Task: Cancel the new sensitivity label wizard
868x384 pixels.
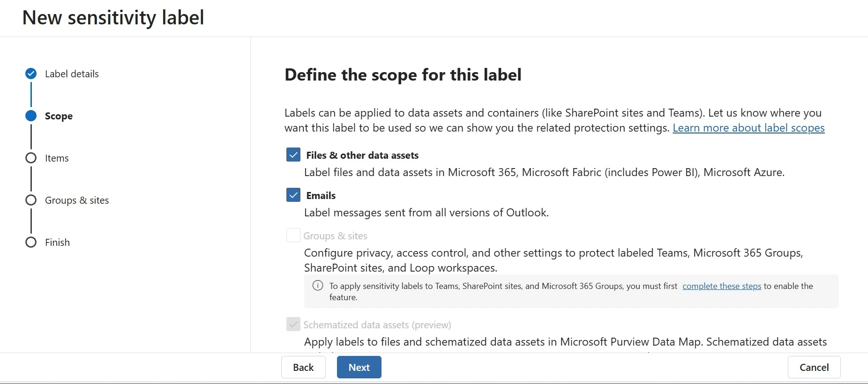Action: tap(814, 367)
